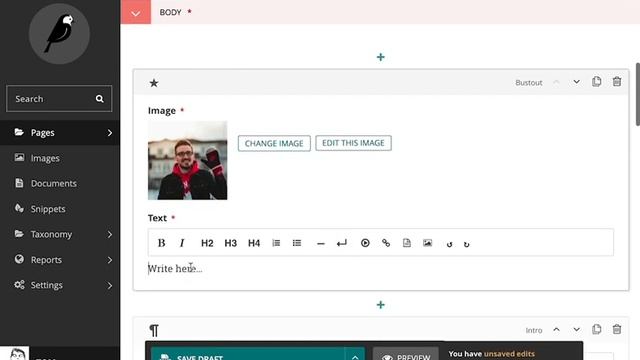Click the Bustout star block icon

[153, 83]
